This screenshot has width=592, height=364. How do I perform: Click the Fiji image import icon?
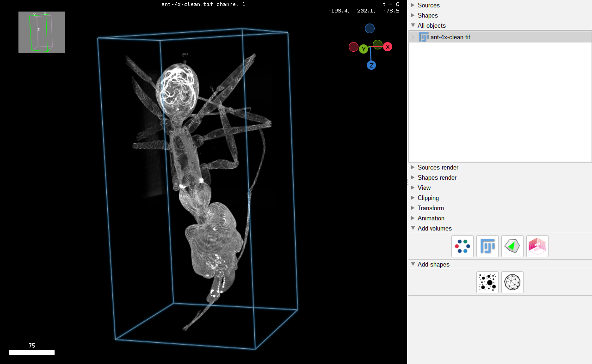click(487, 246)
